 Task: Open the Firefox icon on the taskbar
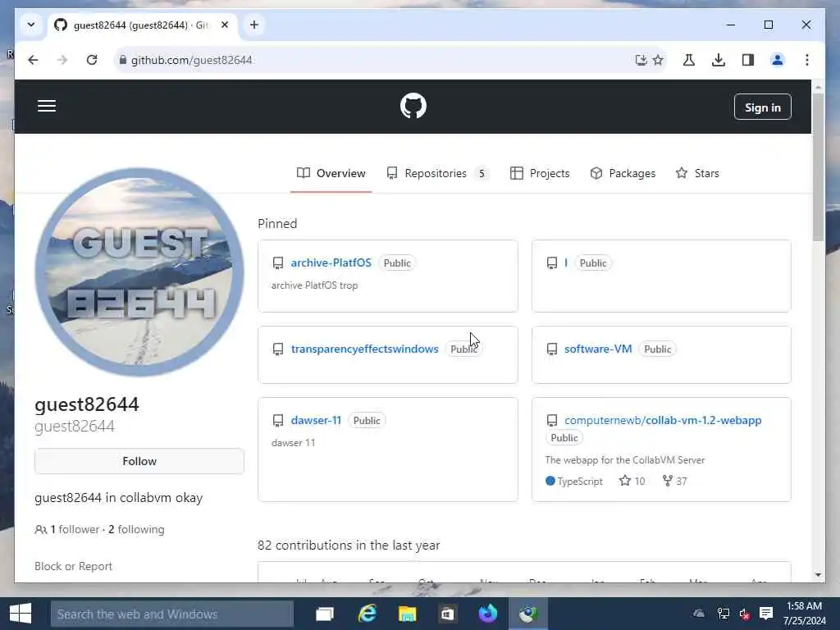click(487, 614)
